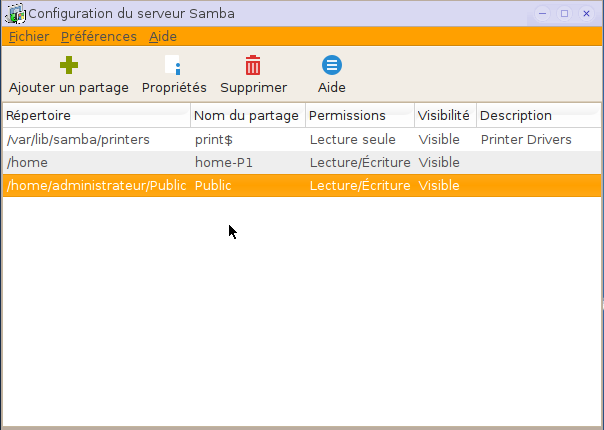Screen dimensions: 604x430
Task: Open the Aide menu in menu bar
Action: pos(163,37)
